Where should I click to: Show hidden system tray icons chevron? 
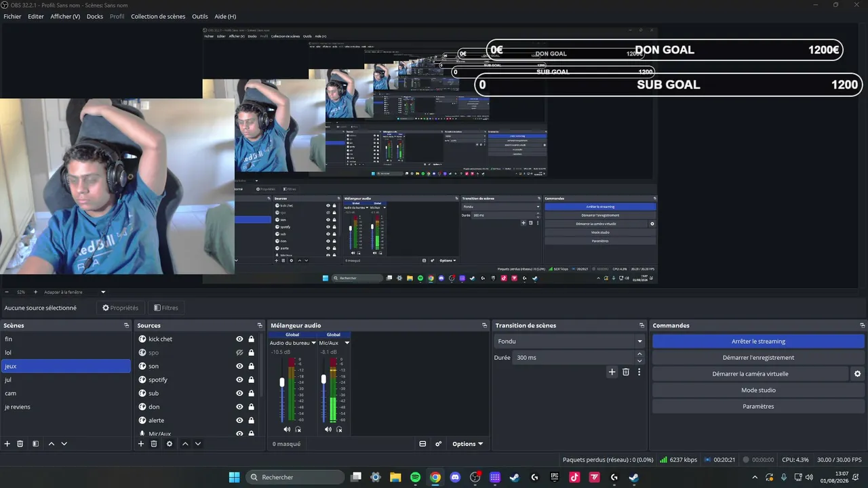pos(755,477)
